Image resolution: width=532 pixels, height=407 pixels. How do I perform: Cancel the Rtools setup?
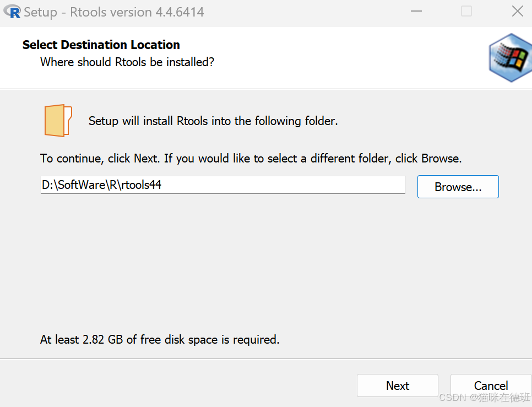(491, 386)
